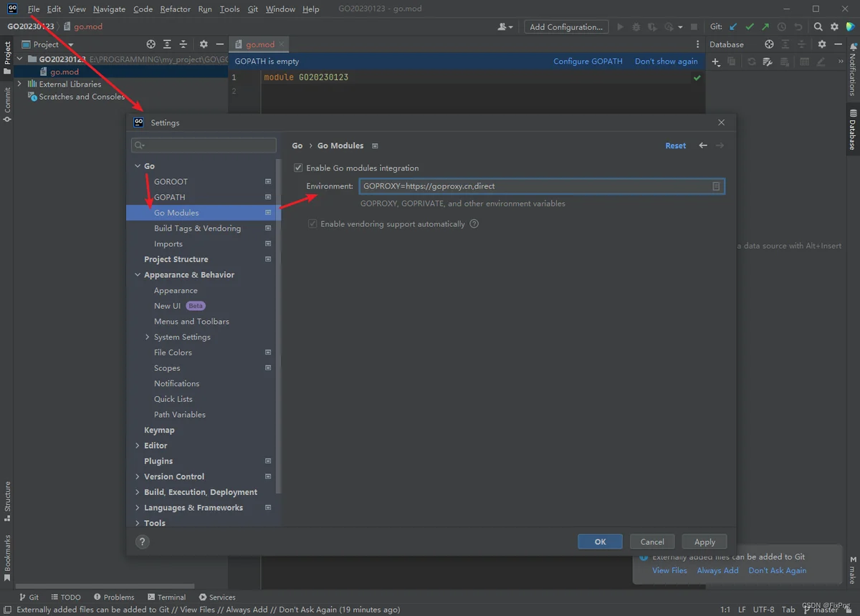This screenshot has height=616, width=860.
Task: Click Don't show again link in GOPATH banner
Action: (x=666, y=62)
